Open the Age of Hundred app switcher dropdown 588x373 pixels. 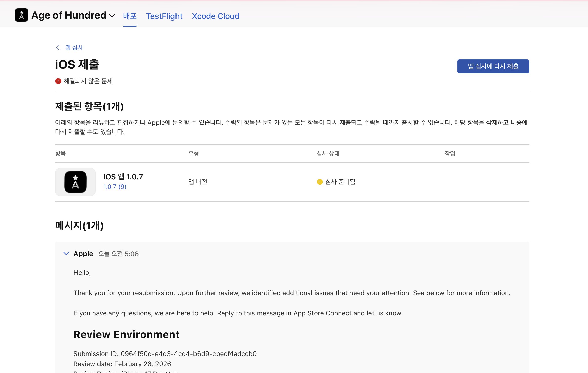tap(112, 16)
